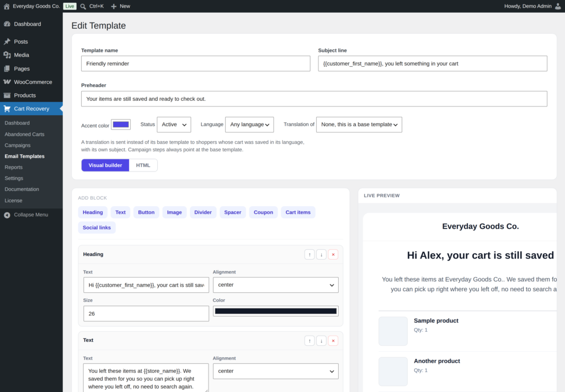Add a Spacer block
Image resolution: width=565 pixels, height=392 pixels.
(x=233, y=212)
